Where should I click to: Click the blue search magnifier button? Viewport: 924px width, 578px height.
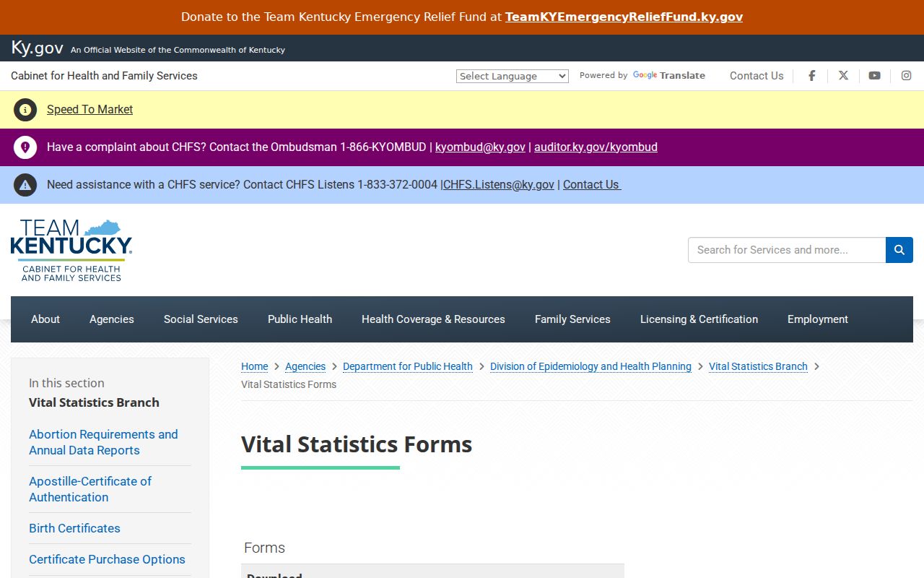point(899,250)
